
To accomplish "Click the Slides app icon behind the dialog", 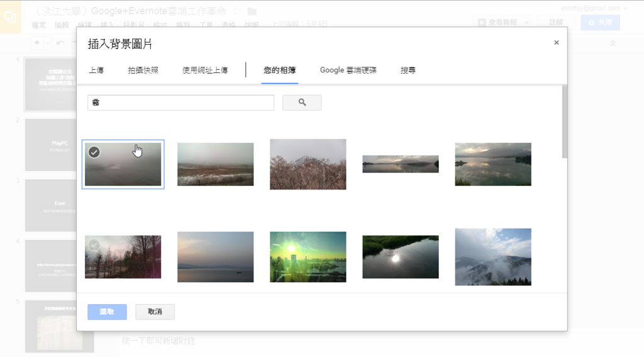I will 10,17.
